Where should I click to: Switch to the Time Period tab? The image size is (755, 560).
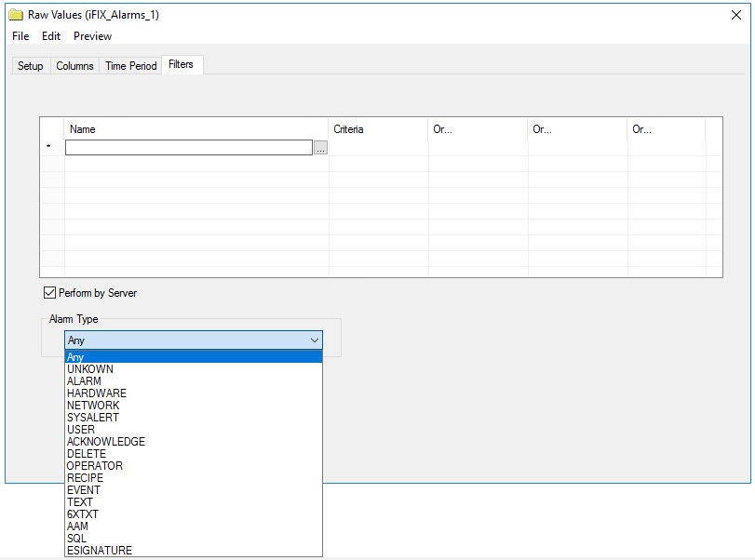[131, 66]
